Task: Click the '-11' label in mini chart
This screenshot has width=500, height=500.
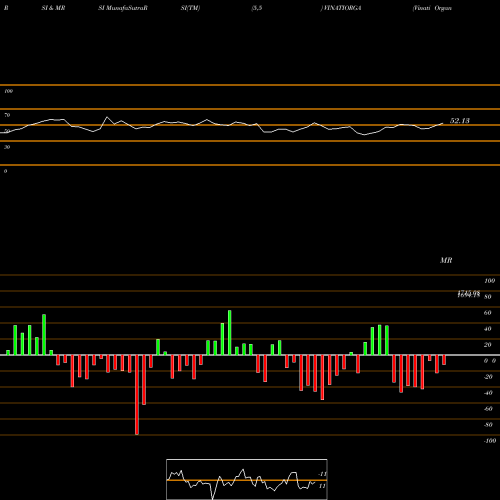Action: point(322,474)
